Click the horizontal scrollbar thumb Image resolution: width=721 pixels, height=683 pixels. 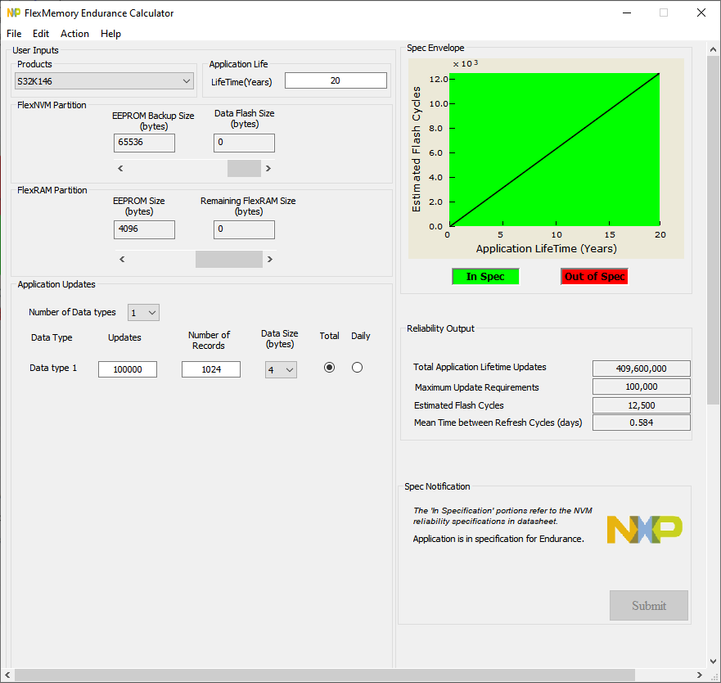pyautogui.click(x=325, y=675)
